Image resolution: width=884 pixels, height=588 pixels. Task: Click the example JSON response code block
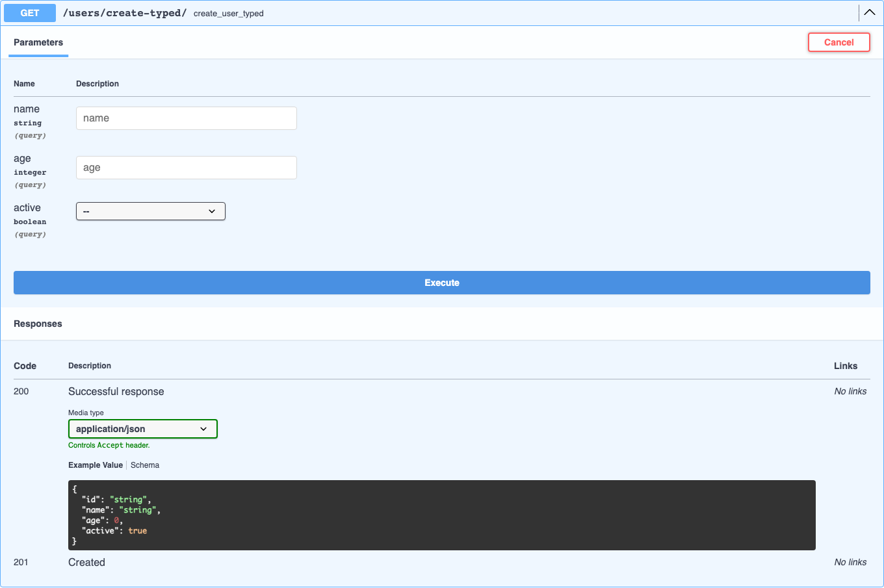[442, 515]
